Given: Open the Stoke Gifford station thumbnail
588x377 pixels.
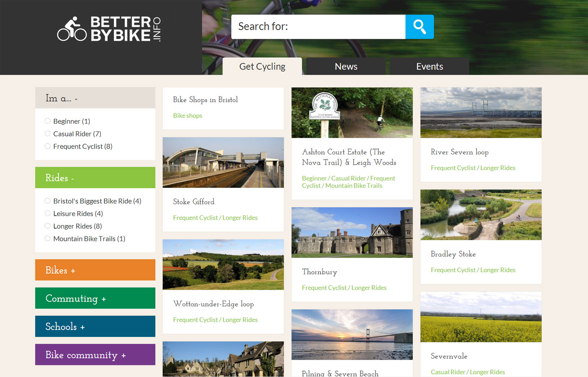Looking at the screenshot, I should (x=223, y=163).
